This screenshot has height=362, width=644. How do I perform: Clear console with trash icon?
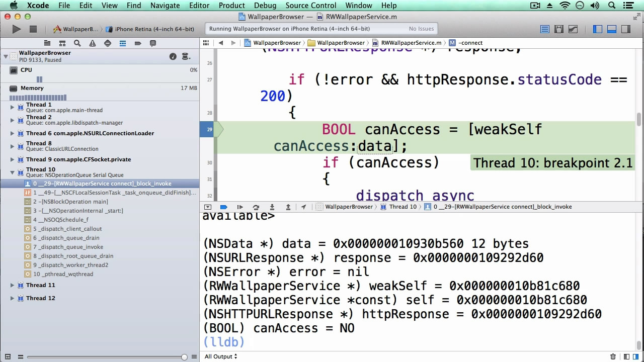coord(613,356)
